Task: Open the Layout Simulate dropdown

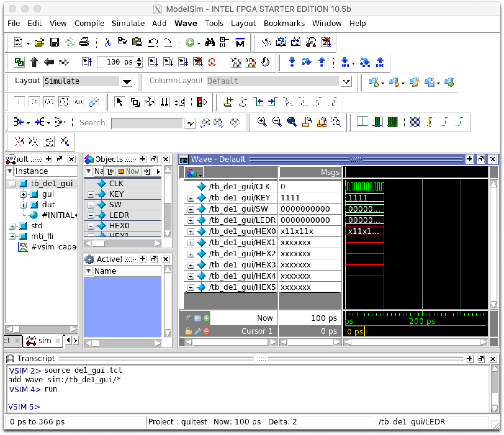Action: [x=127, y=82]
